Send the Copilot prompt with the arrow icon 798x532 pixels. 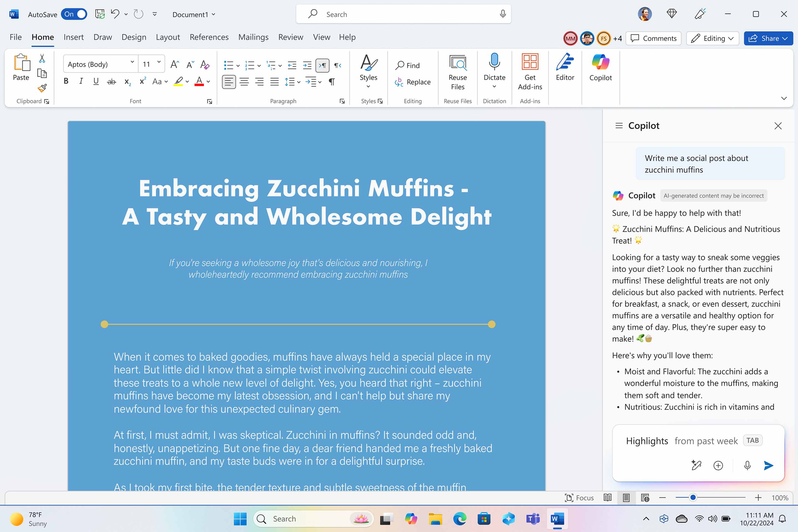(x=768, y=465)
